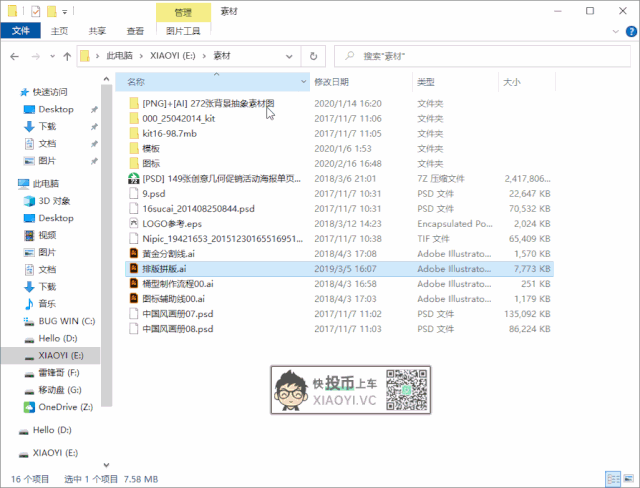Click the new folder icon in title bar

point(51,11)
